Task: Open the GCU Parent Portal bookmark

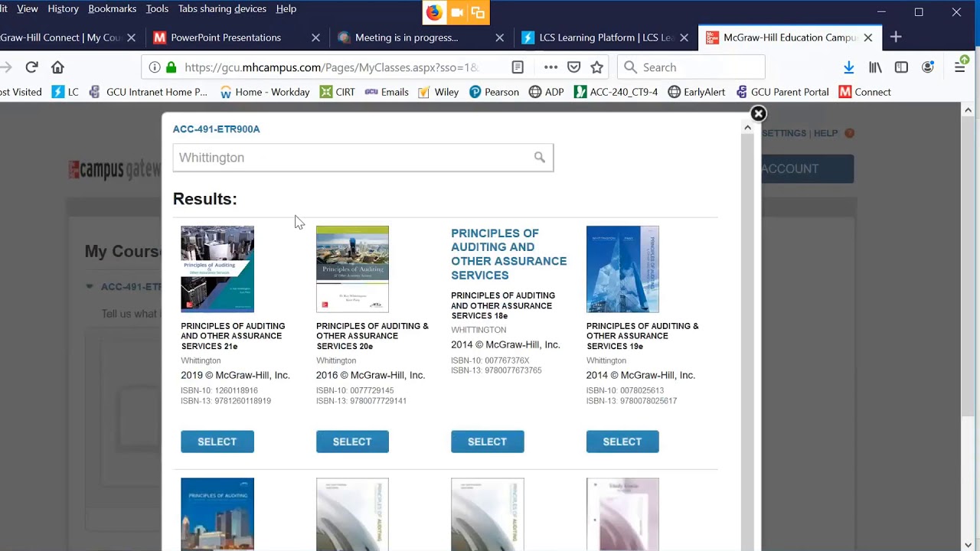Action: tap(782, 92)
